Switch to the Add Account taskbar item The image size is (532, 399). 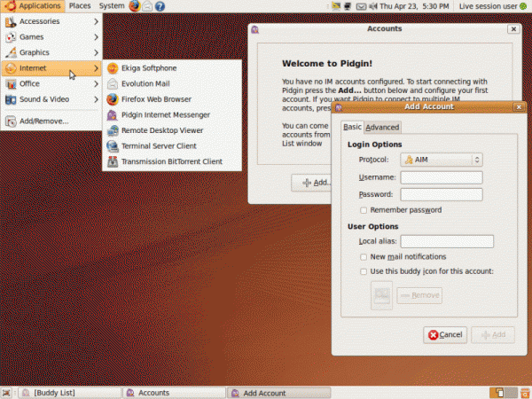click(x=279, y=393)
